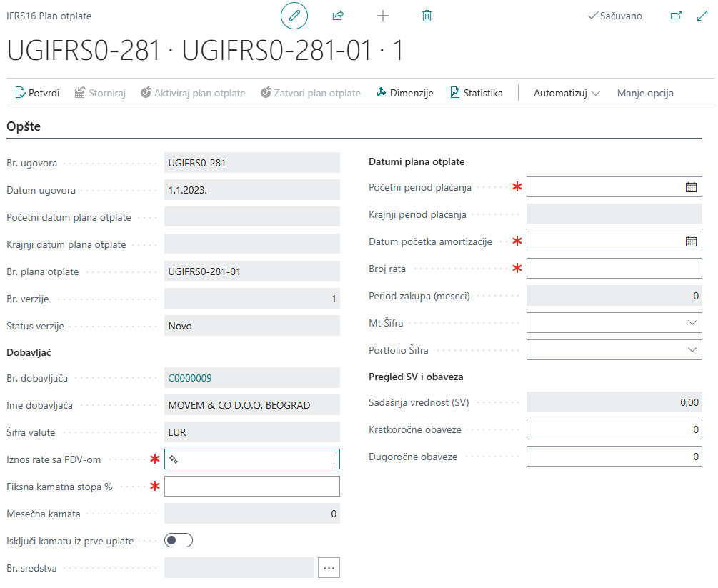Click the Storniraj action
Image resolution: width=718 pixels, height=588 pixels.
100,93
